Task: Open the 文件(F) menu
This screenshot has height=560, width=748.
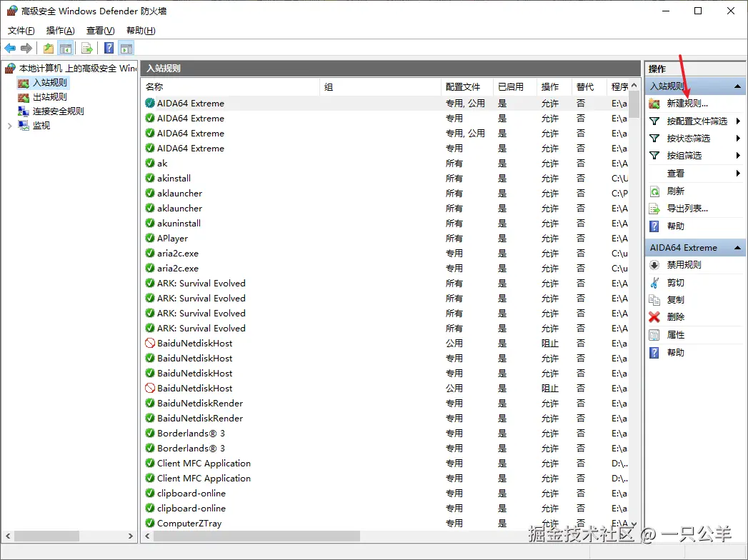Action: (x=21, y=31)
